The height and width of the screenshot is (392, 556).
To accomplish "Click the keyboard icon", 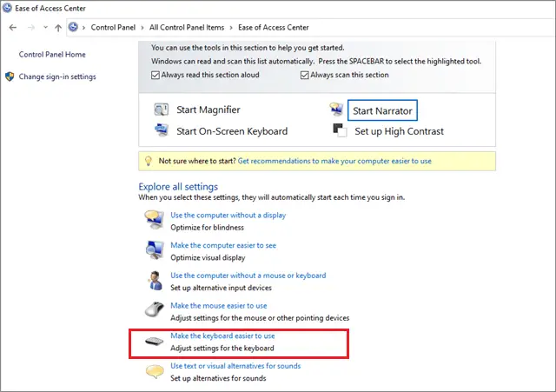I will pyautogui.click(x=155, y=342).
